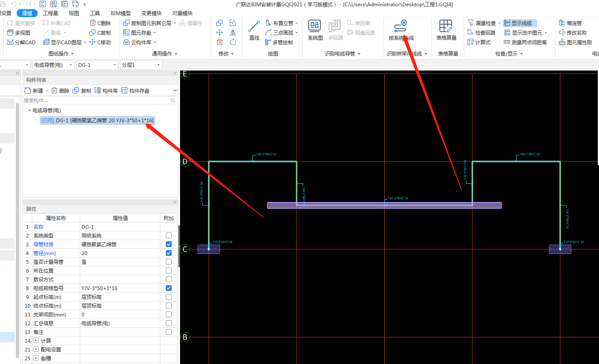
Task: Click the 对量模块 ribbon tab
Action: click(183, 13)
